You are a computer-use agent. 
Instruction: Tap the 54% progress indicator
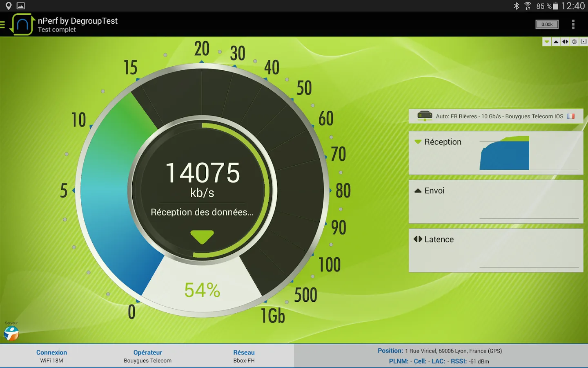(202, 290)
